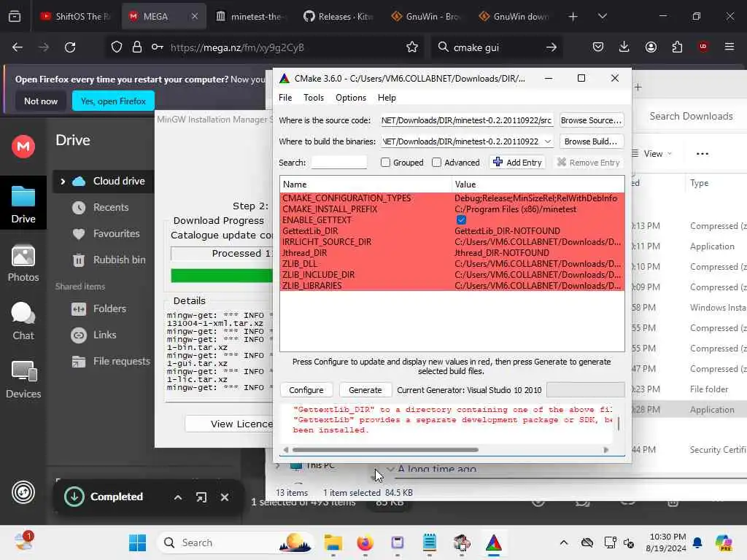Click View Licence button in MinGW
Image resolution: width=747 pixels, height=560 pixels.
[x=228, y=424]
